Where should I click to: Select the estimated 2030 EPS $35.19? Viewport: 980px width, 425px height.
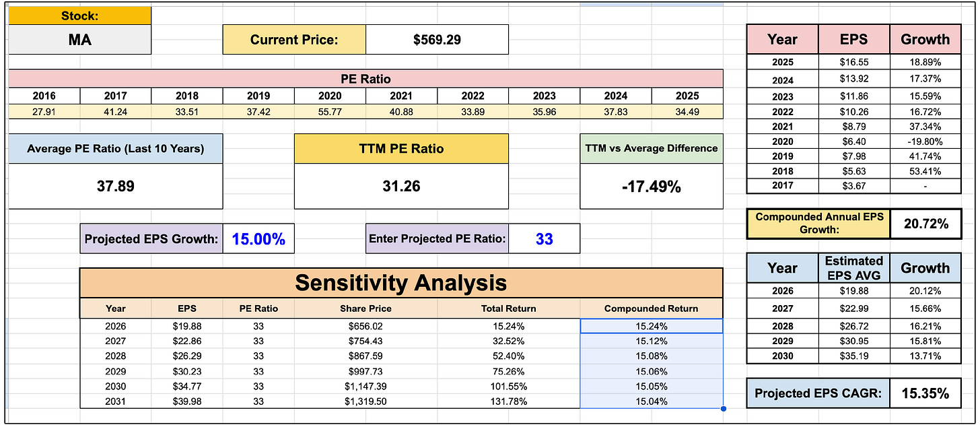coord(854,356)
